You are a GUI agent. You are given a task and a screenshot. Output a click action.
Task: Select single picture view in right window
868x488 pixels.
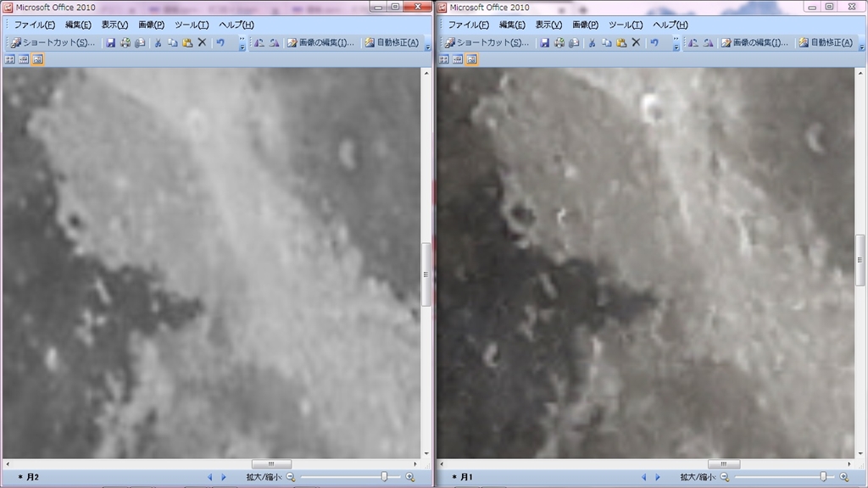[471, 59]
